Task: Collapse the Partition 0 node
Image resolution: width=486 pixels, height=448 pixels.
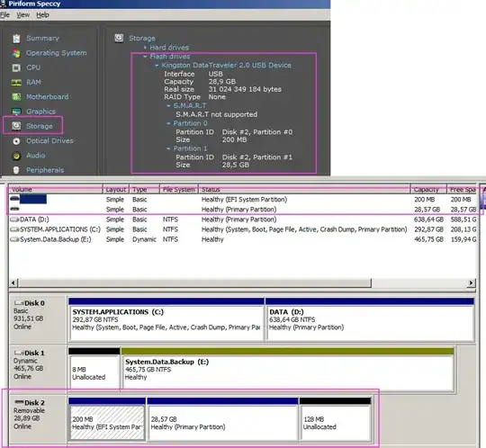Action: pos(168,123)
